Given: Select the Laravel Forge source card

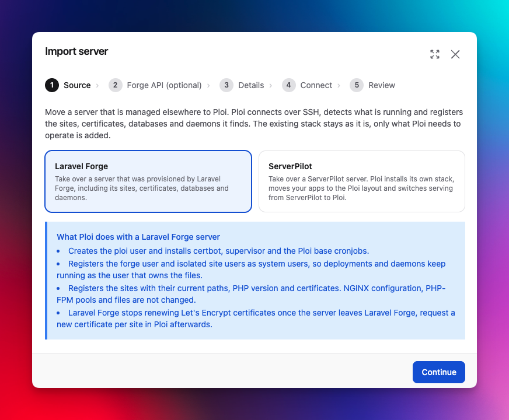Looking at the screenshot, I should (148, 181).
